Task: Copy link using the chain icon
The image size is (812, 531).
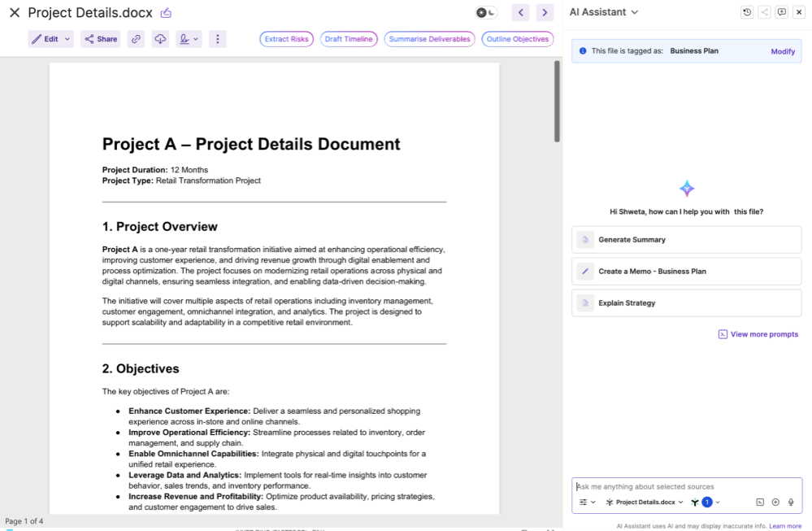Action: point(136,39)
